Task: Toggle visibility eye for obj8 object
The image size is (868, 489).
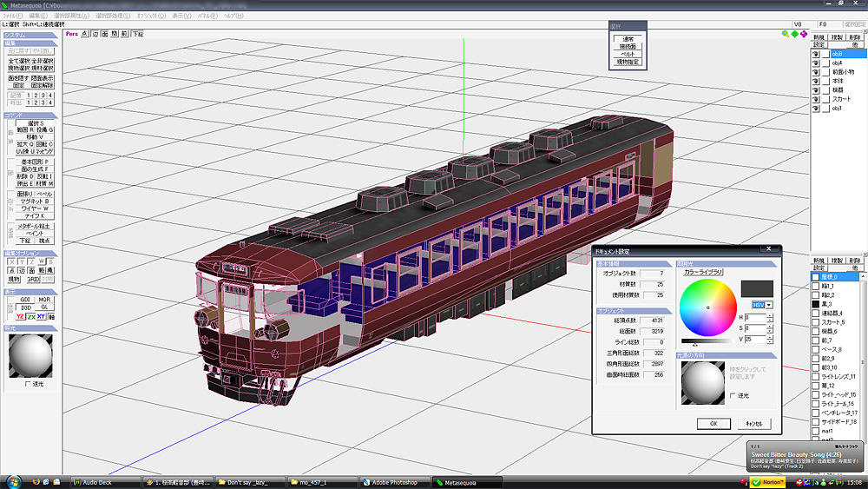Action: pos(816,54)
